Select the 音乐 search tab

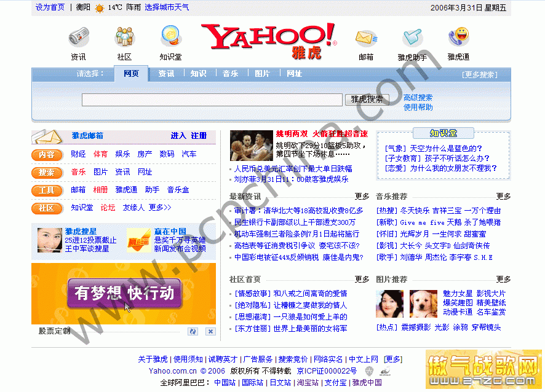(230, 74)
